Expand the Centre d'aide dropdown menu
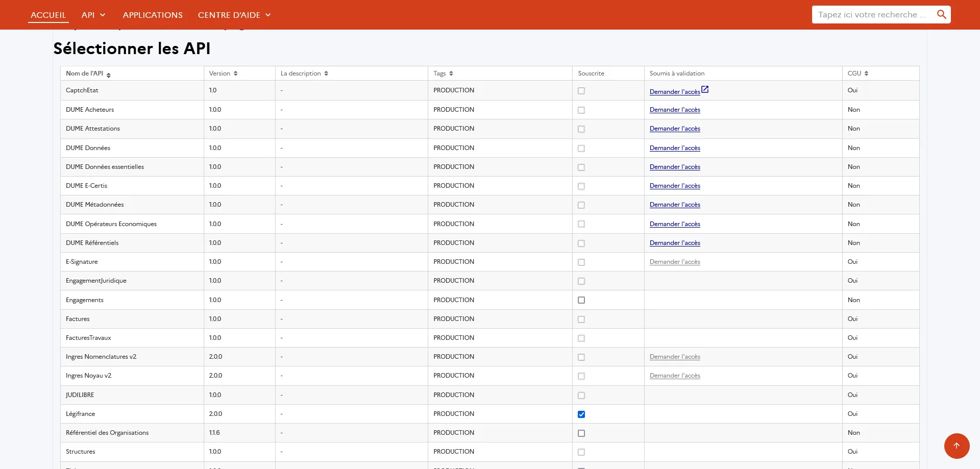Viewport: 980px width, 469px height. click(234, 15)
